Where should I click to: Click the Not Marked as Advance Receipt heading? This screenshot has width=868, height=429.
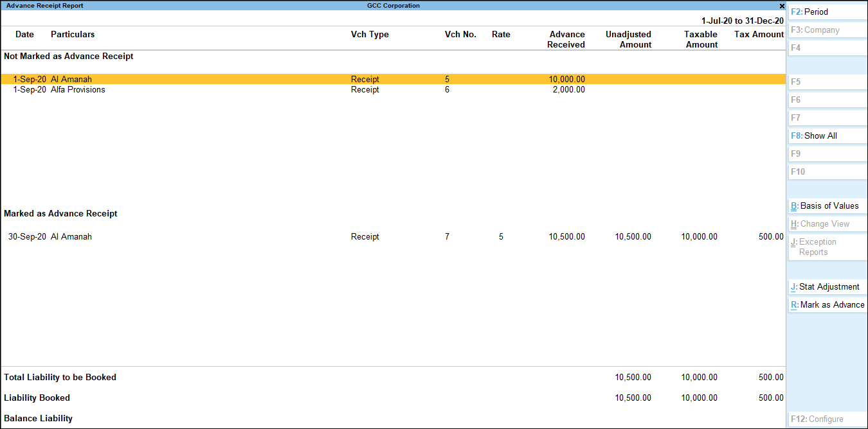pyautogui.click(x=69, y=57)
